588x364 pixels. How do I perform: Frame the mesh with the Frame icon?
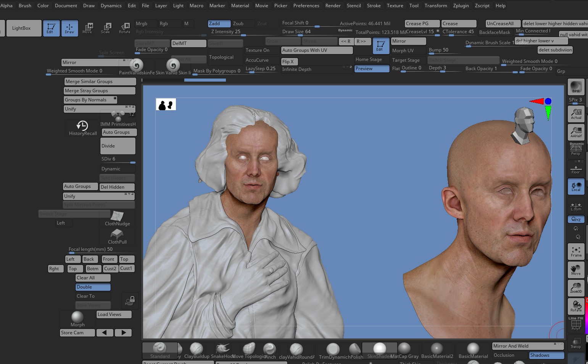point(576,251)
